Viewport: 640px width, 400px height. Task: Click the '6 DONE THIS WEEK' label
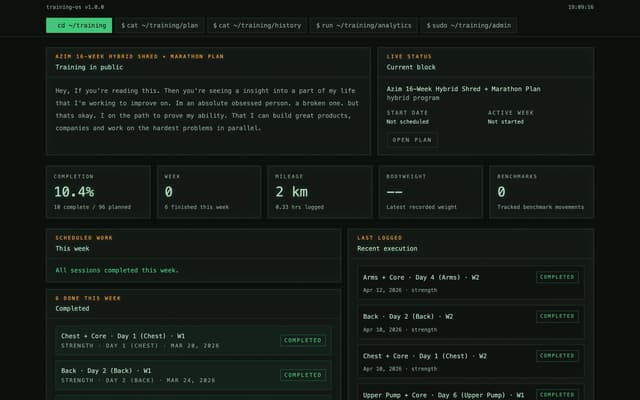[x=88, y=298]
